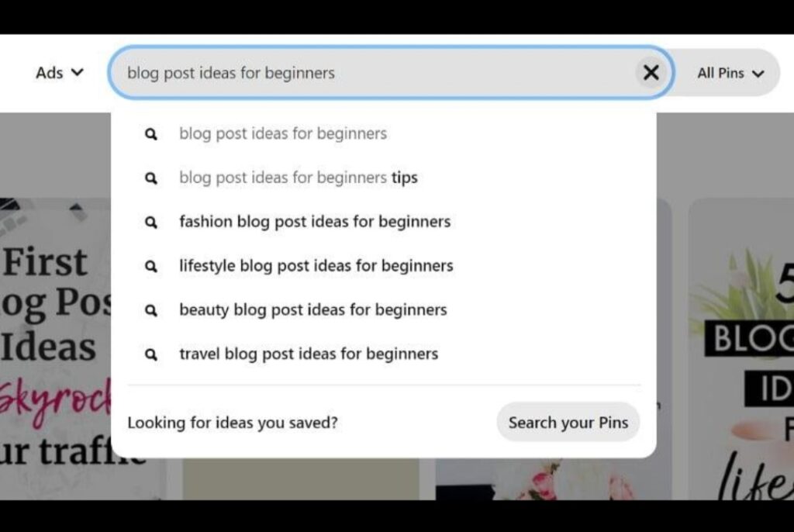
Task: Choose the travel blog post ideas suggestion
Action: 309,354
